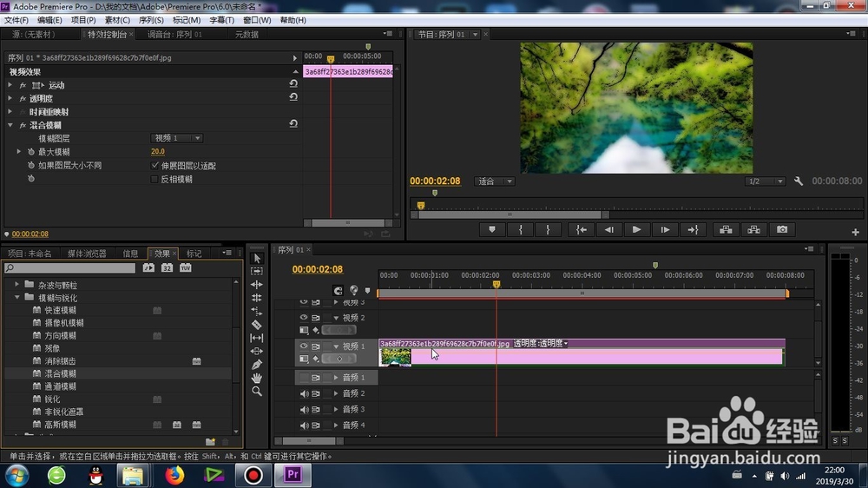This screenshot has width=868, height=488.
Task: Select the Rolling Edit tool
Action: point(257,298)
